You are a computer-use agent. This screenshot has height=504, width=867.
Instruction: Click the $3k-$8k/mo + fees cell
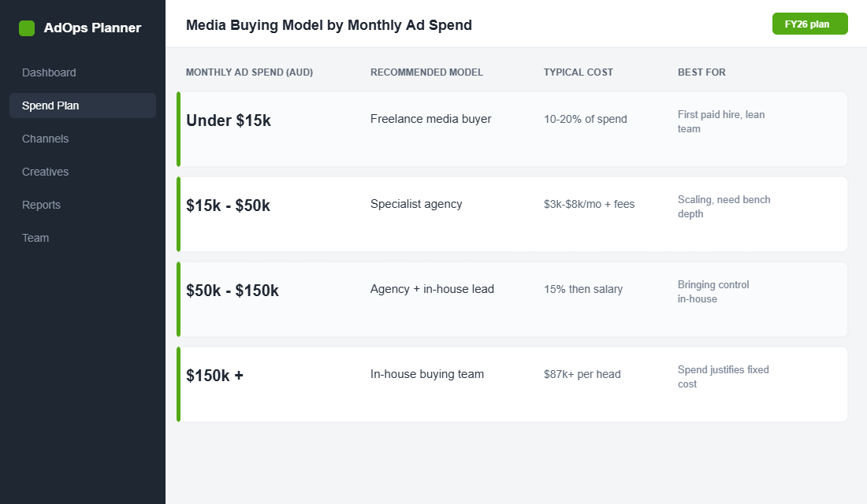click(589, 204)
